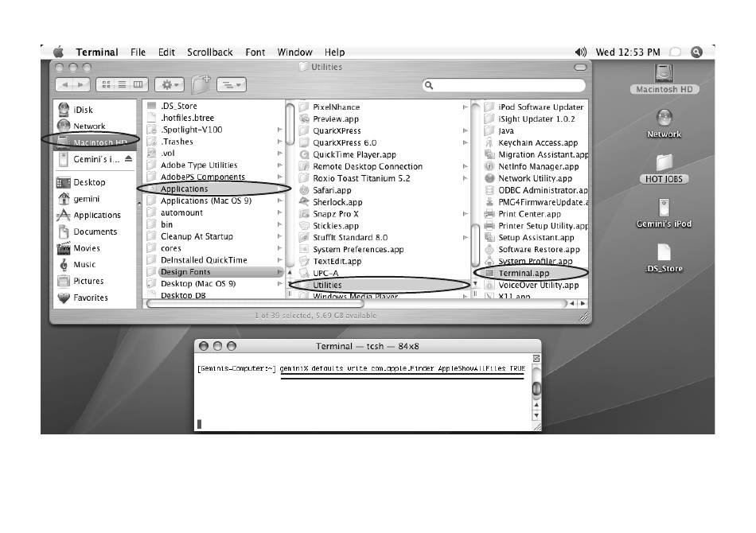This screenshot has width=756, height=533.
Task: Click the new folder toolbar icon
Action: pyautogui.click(x=201, y=84)
